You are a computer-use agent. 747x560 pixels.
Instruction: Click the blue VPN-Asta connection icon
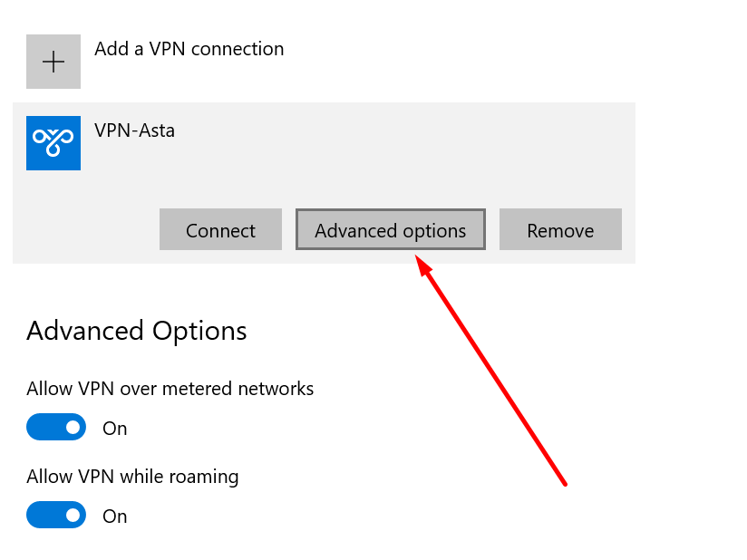click(x=53, y=143)
